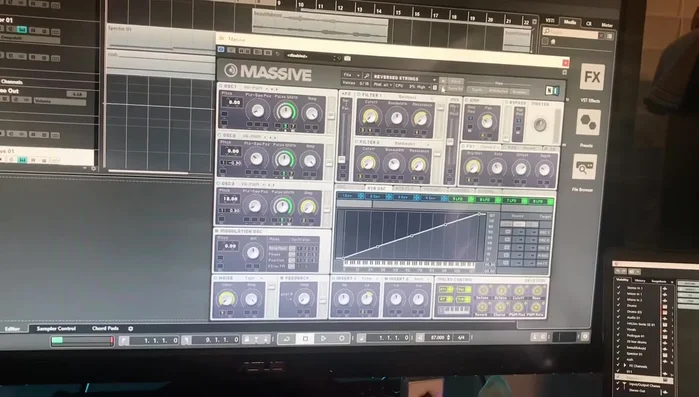699x397 pixels.
Task: Toggle the plugin activate button in plugin header
Action: tap(221, 49)
